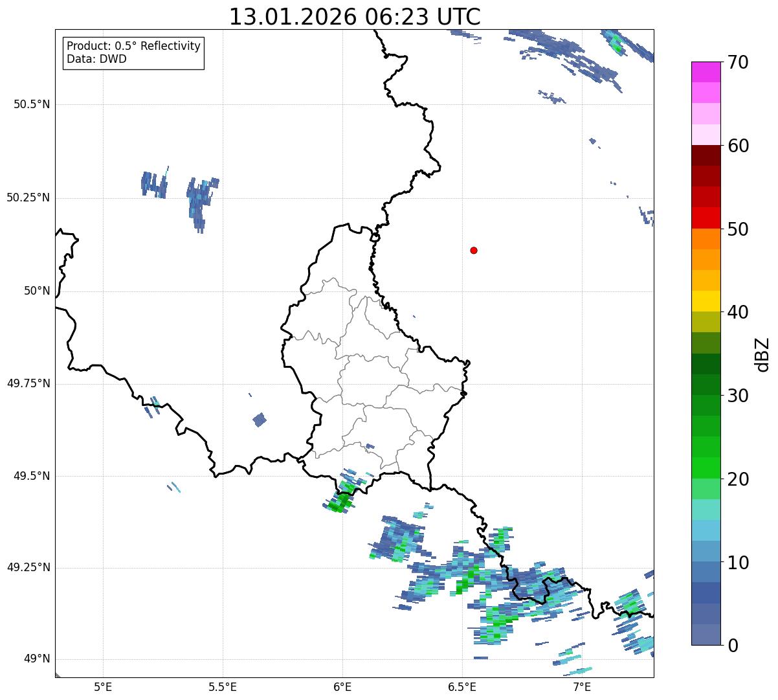Screen dimensions: 778x700
Task: Click the "dBZ" colorbar label
Action: (x=762, y=354)
